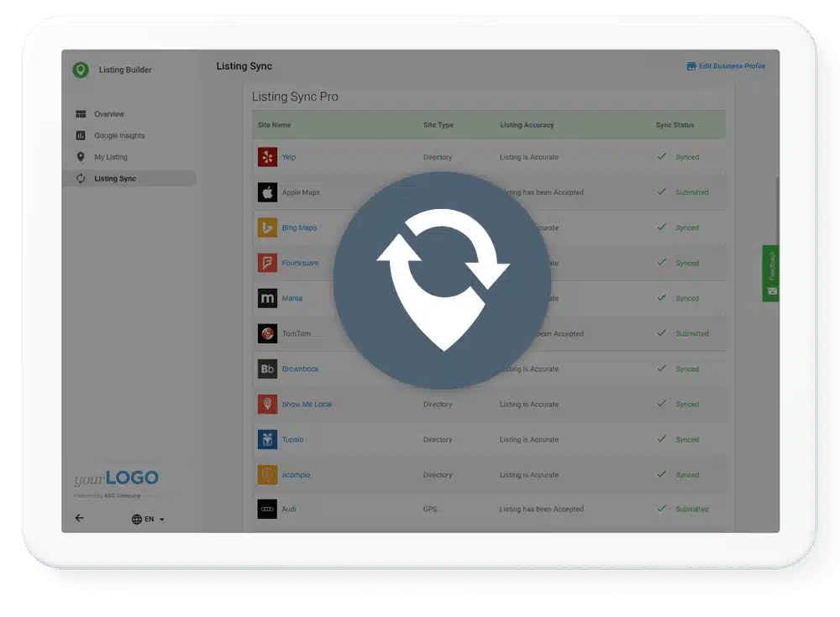Click the TomTom icon
This screenshot has height=617, width=840.
(267, 333)
